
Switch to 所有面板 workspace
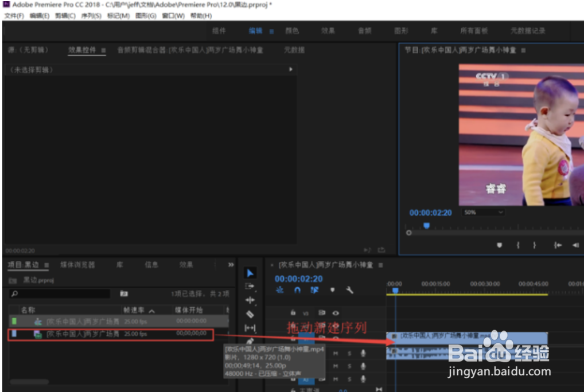coord(474,31)
